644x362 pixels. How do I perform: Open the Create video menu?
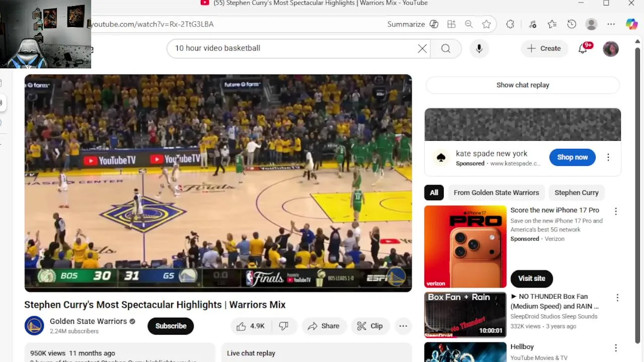point(544,48)
